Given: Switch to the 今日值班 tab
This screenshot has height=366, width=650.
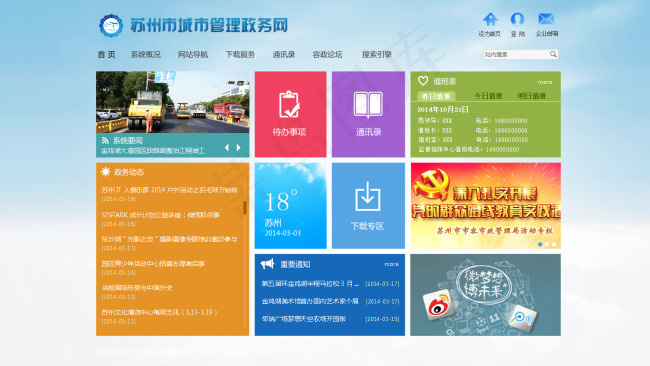Looking at the screenshot, I should [488, 96].
